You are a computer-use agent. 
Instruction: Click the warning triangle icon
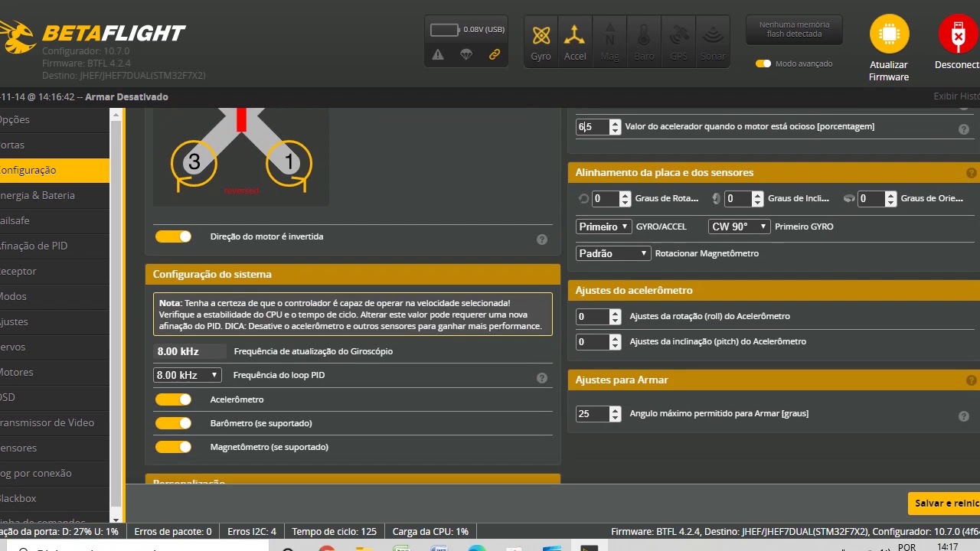(x=438, y=54)
